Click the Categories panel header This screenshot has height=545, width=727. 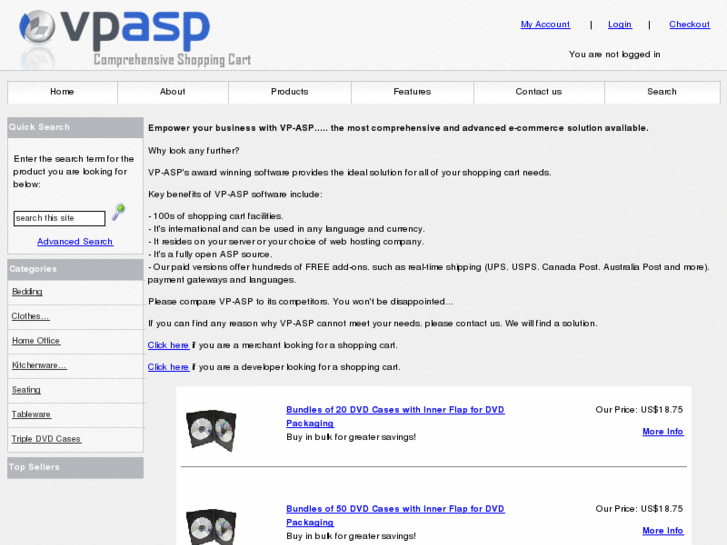[75, 269]
